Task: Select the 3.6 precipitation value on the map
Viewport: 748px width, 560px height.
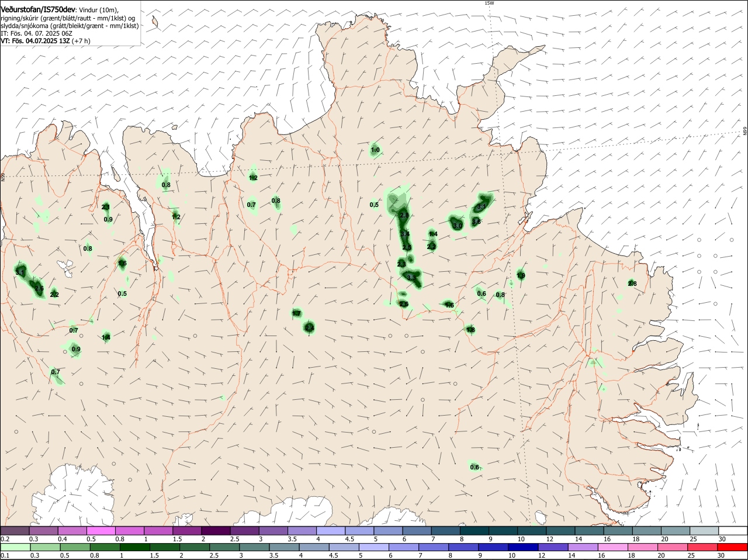Action: (476, 222)
